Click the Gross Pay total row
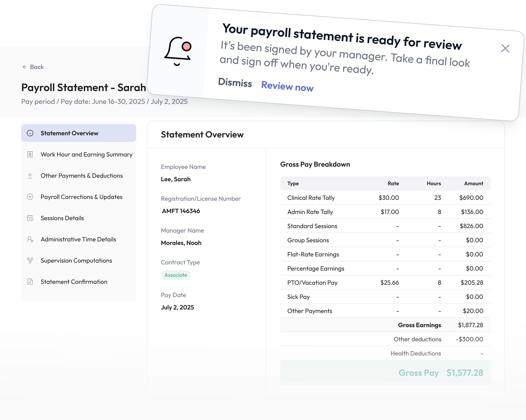Screen dimensions: 526x420 (385, 373)
